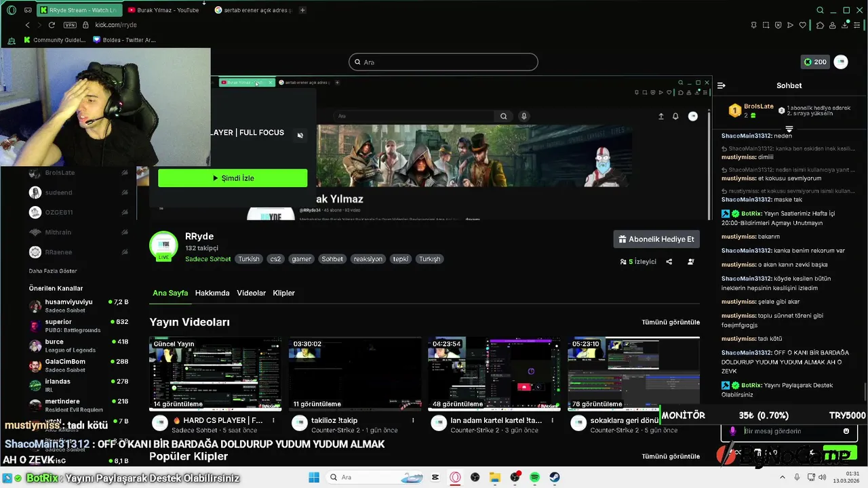
Task: Switch to the Hakkımda tab
Action: [212, 293]
